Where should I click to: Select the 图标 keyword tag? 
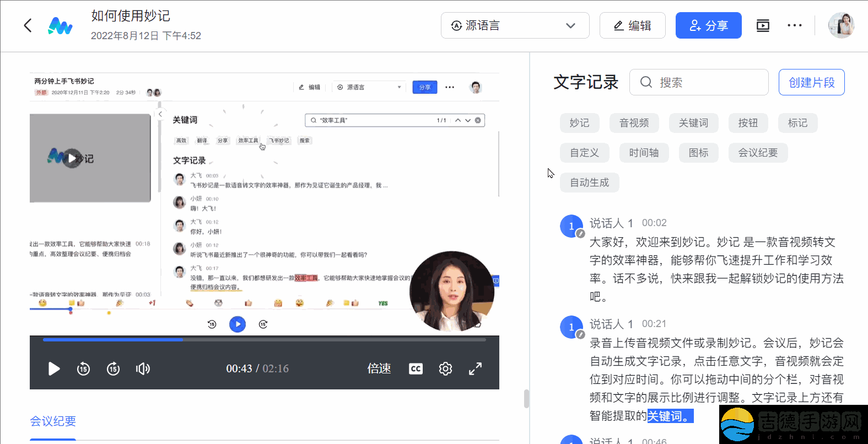(x=698, y=153)
